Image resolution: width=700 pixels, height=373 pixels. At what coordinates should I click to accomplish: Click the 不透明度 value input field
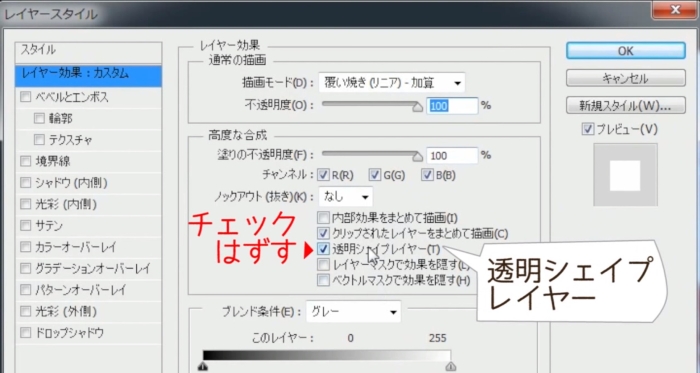coord(452,106)
